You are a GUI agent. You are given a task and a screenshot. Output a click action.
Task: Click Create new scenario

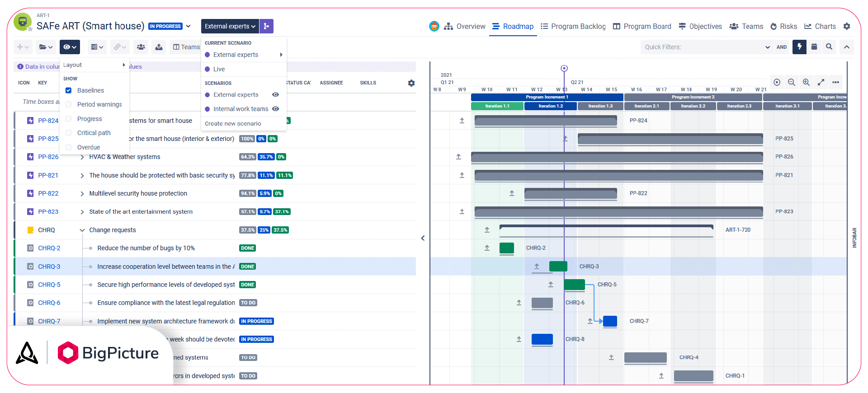pos(233,123)
